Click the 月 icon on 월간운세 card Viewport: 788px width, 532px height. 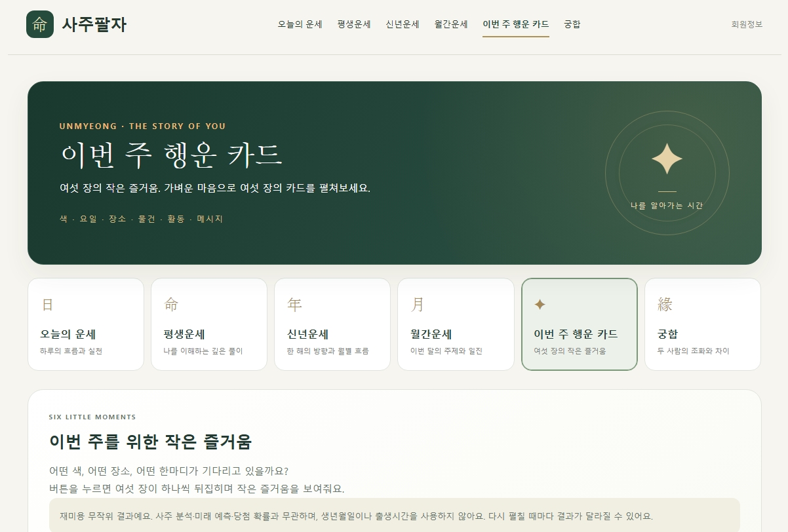tap(418, 305)
